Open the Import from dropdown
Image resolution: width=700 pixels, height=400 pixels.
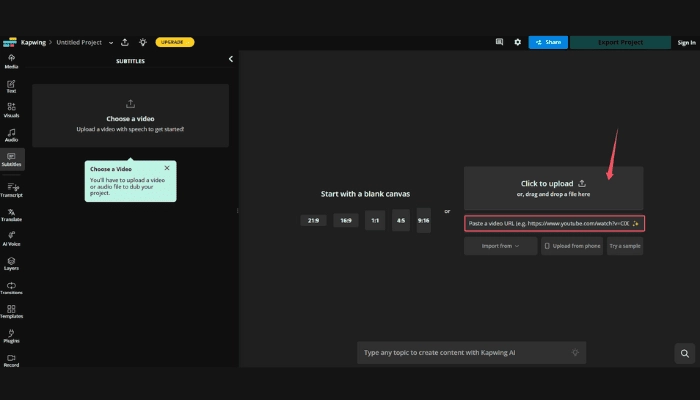pos(500,246)
